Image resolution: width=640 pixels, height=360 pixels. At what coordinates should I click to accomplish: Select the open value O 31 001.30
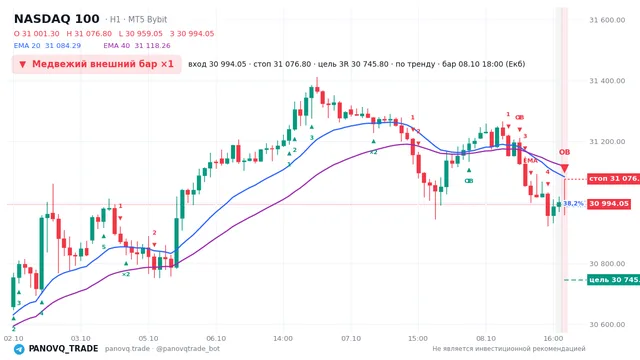pos(36,33)
